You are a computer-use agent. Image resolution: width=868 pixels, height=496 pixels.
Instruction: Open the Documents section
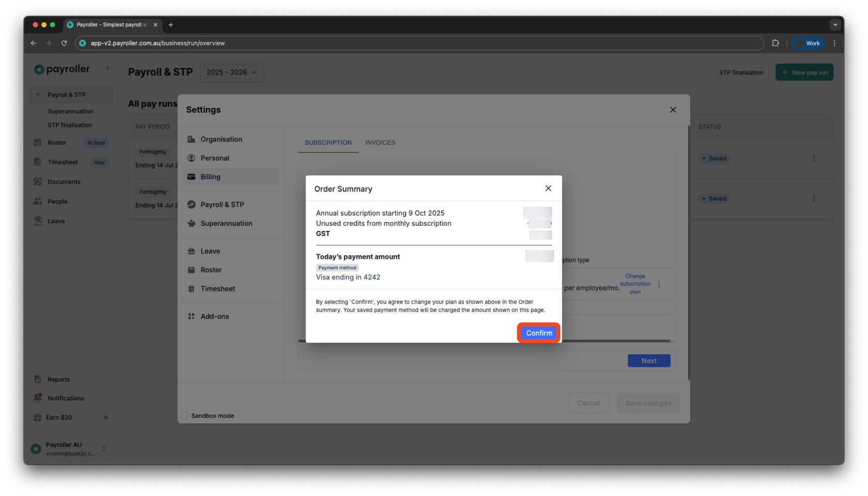click(x=64, y=181)
